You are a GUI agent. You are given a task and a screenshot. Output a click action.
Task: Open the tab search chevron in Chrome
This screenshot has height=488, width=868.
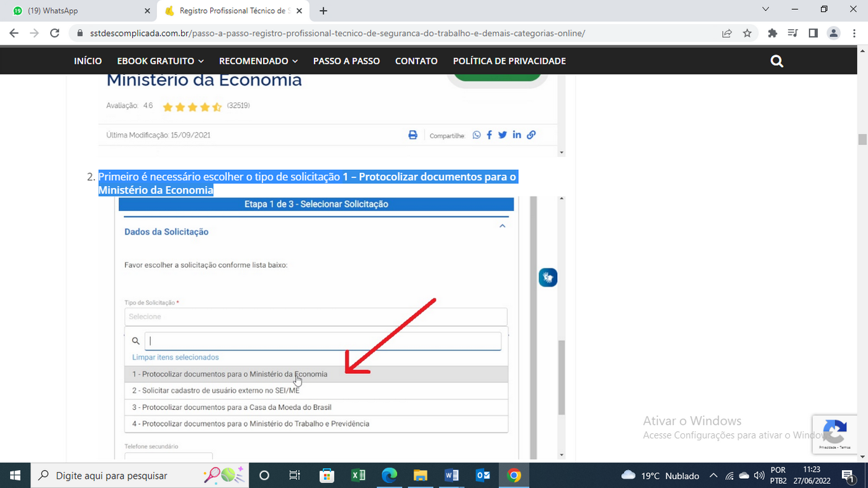[766, 9]
